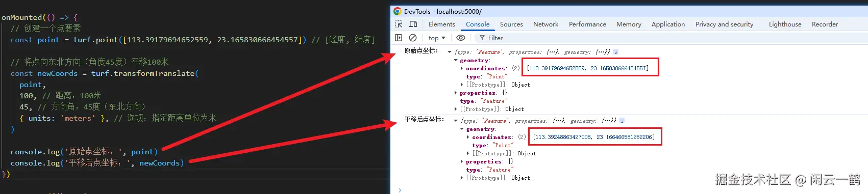
Task: Expand coordinates array starting 113.39248863427008
Action: (x=468, y=137)
